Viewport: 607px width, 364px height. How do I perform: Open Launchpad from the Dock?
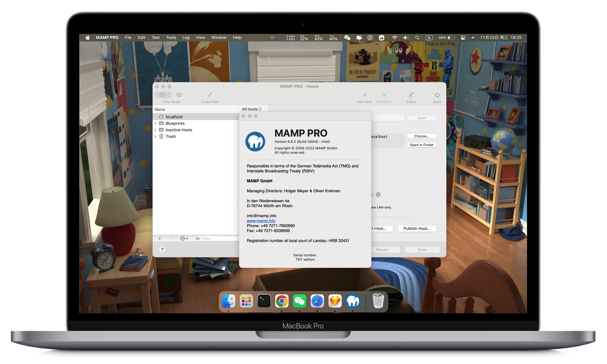246,301
